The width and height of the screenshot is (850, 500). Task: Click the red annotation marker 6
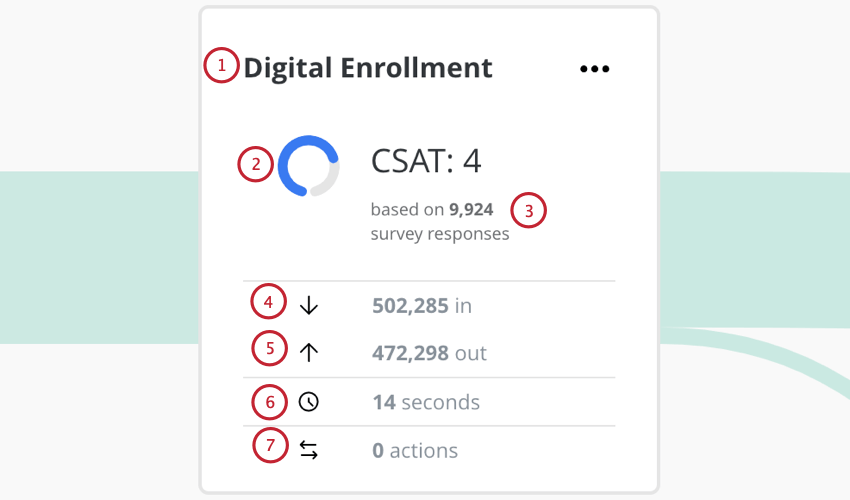pos(269,402)
